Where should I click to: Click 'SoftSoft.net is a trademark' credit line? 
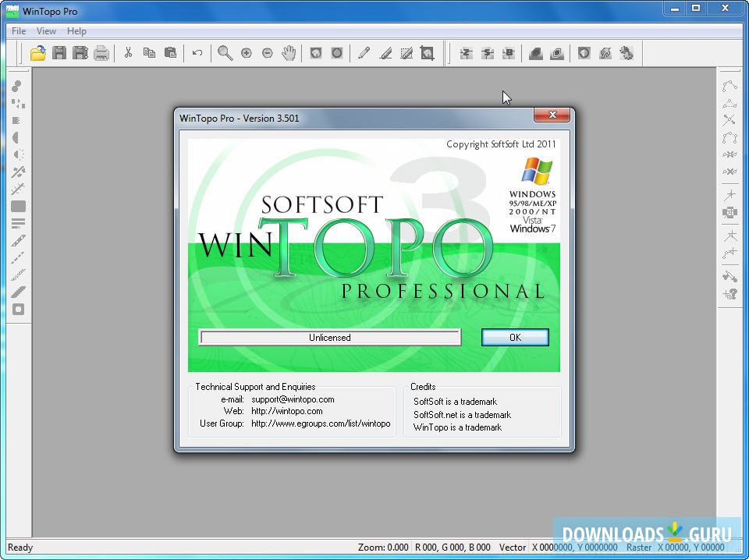(x=462, y=415)
